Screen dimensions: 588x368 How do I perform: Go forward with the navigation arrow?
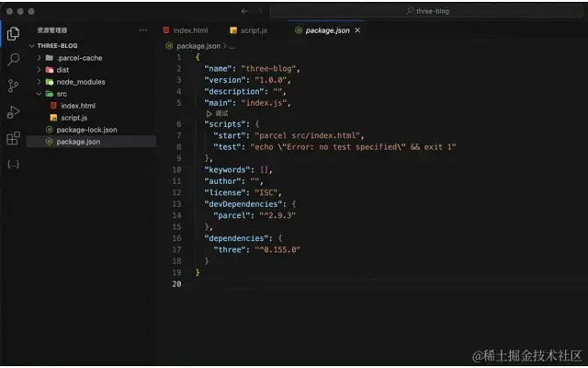pos(259,11)
